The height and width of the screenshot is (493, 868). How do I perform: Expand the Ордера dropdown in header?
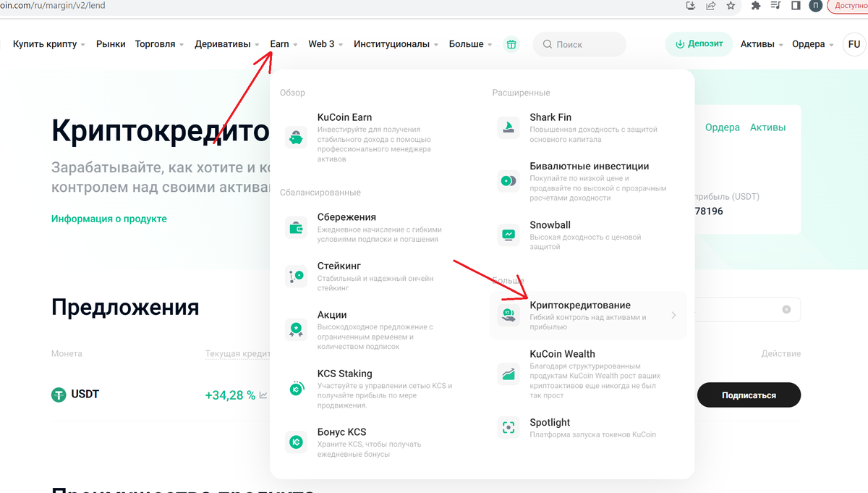[813, 44]
